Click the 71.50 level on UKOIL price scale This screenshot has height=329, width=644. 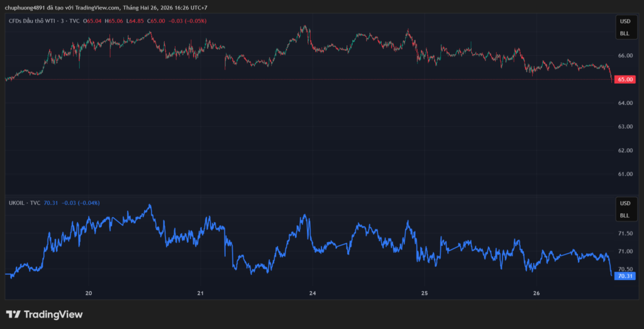[625, 233]
